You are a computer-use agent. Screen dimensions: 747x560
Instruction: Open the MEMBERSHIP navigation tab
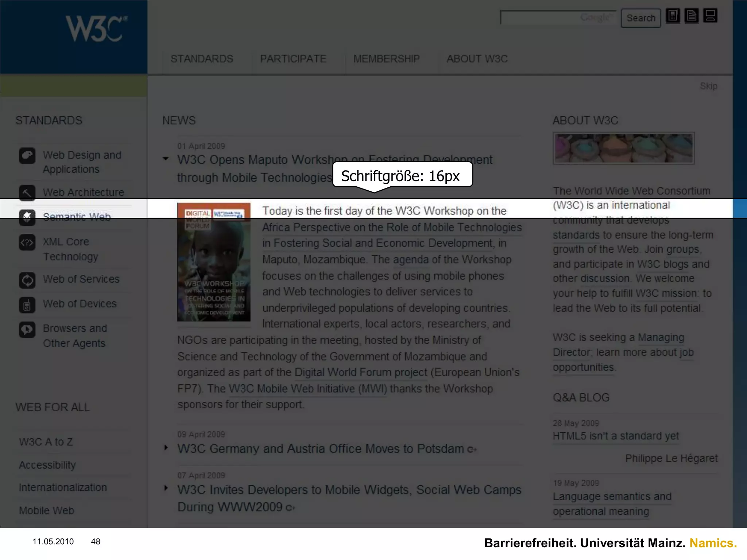386,59
